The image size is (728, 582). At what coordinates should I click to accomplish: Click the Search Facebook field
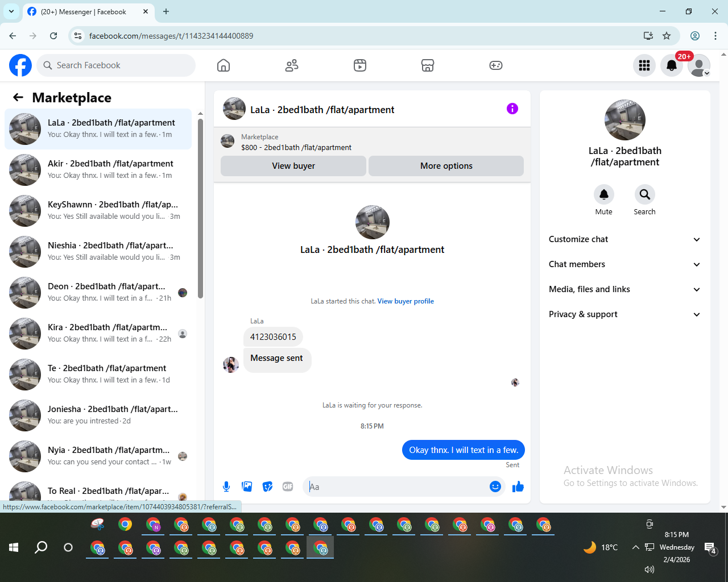coord(116,65)
